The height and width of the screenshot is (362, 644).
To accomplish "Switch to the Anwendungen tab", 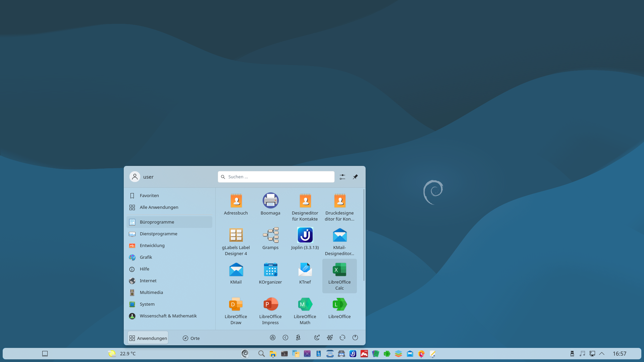I will (148, 338).
